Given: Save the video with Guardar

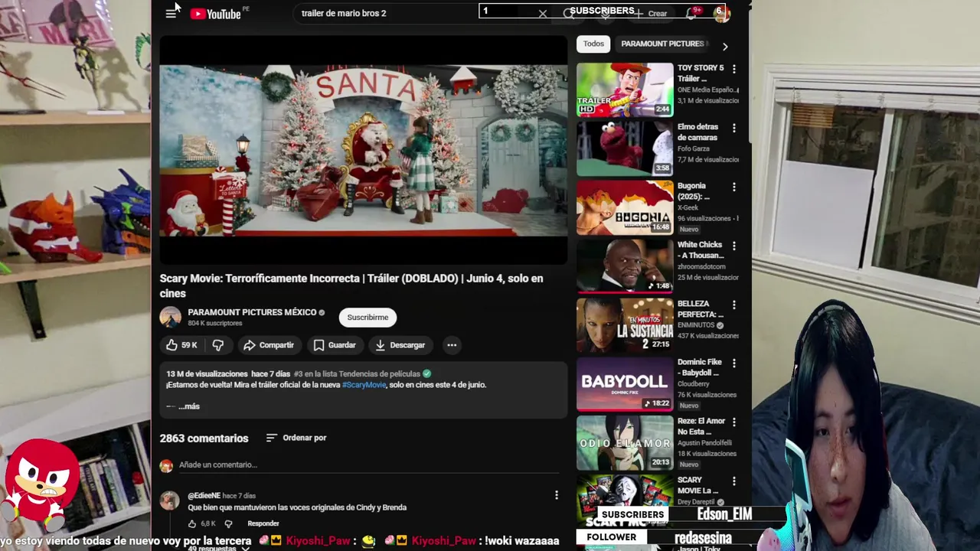Looking at the screenshot, I should tap(335, 345).
